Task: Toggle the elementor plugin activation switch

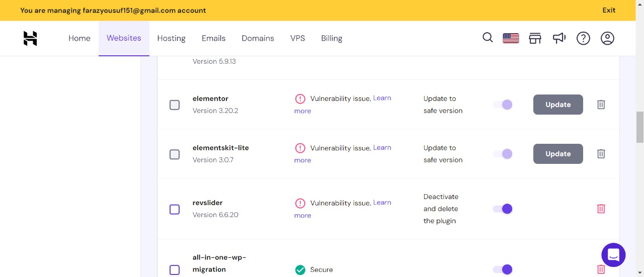Action: tap(502, 105)
